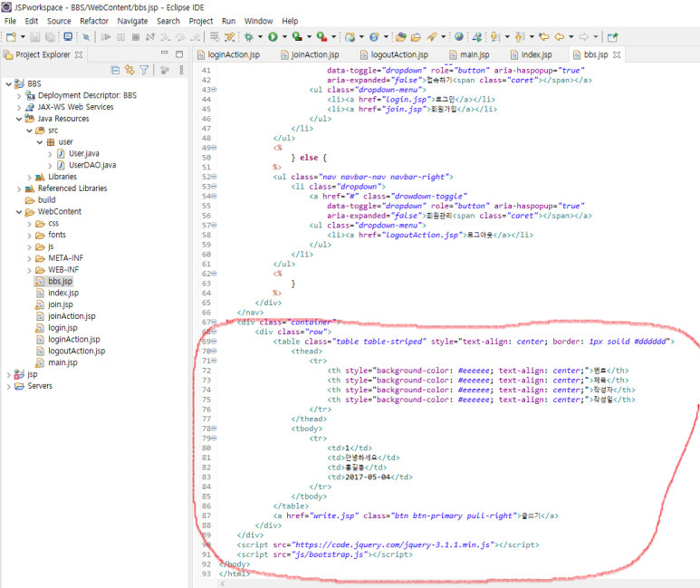Viewport: 700px width, 588px height.
Task: Fold code block at line 52
Action: tap(214, 177)
